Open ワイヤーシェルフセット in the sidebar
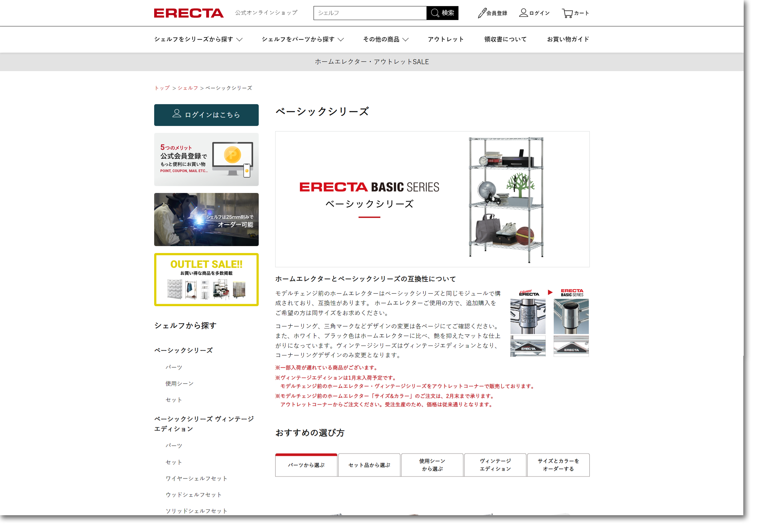 pos(196,478)
